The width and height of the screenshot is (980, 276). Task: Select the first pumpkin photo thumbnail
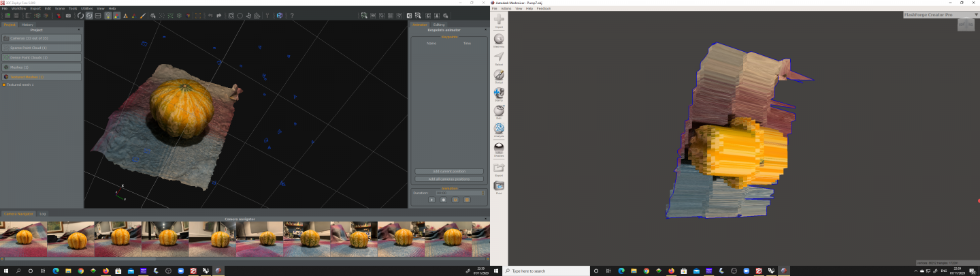point(24,239)
